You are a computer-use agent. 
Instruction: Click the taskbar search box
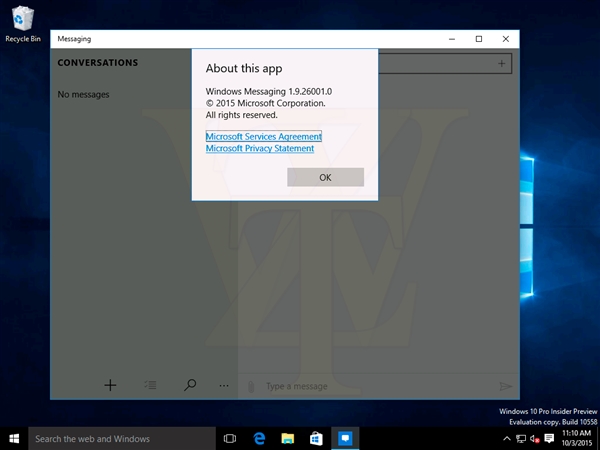coord(120,438)
